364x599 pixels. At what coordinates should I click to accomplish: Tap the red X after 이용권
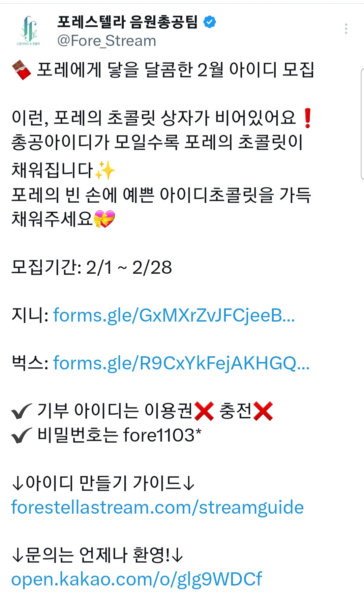[204, 411]
